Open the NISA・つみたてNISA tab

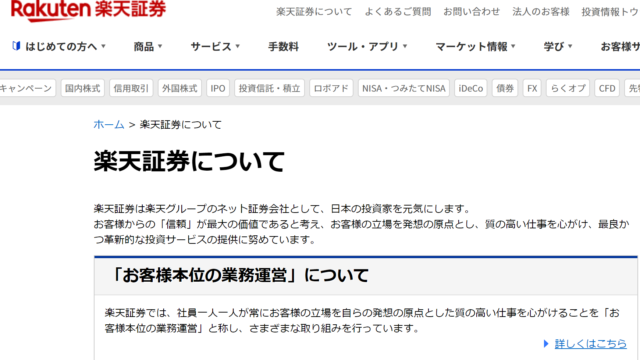click(404, 88)
